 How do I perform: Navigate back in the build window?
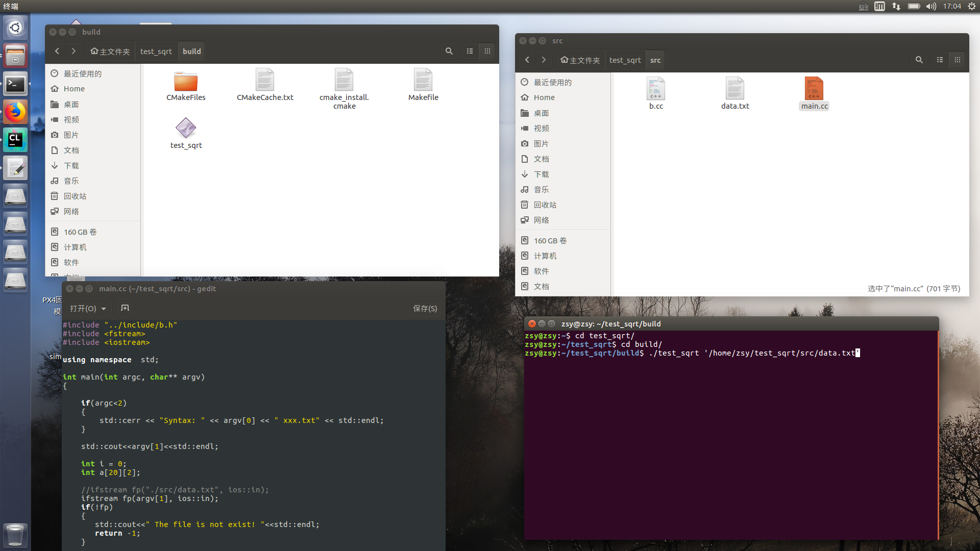point(57,51)
